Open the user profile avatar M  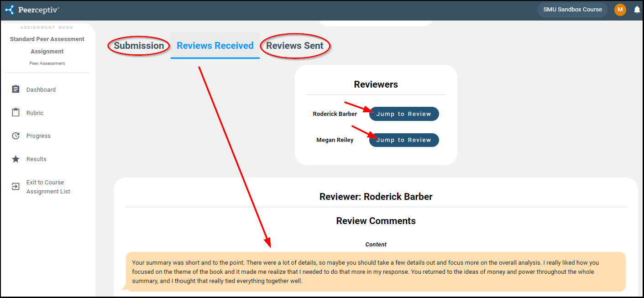click(x=620, y=10)
